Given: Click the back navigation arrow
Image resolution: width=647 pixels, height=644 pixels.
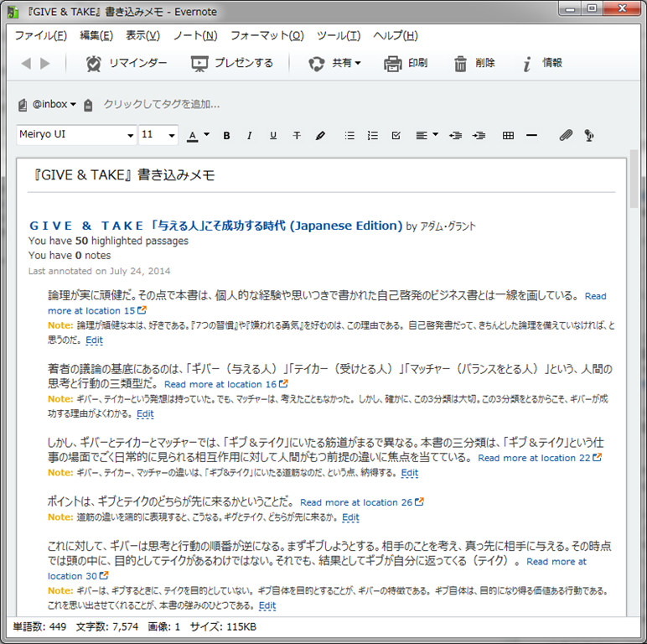Looking at the screenshot, I should (x=26, y=63).
